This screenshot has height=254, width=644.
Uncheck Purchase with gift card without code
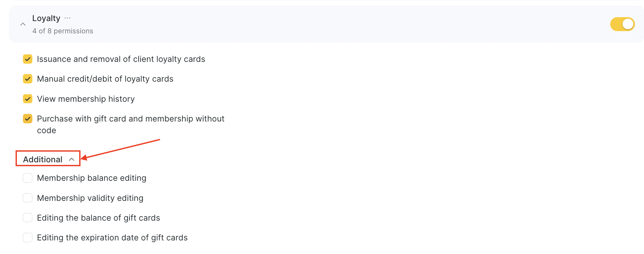pyautogui.click(x=28, y=119)
